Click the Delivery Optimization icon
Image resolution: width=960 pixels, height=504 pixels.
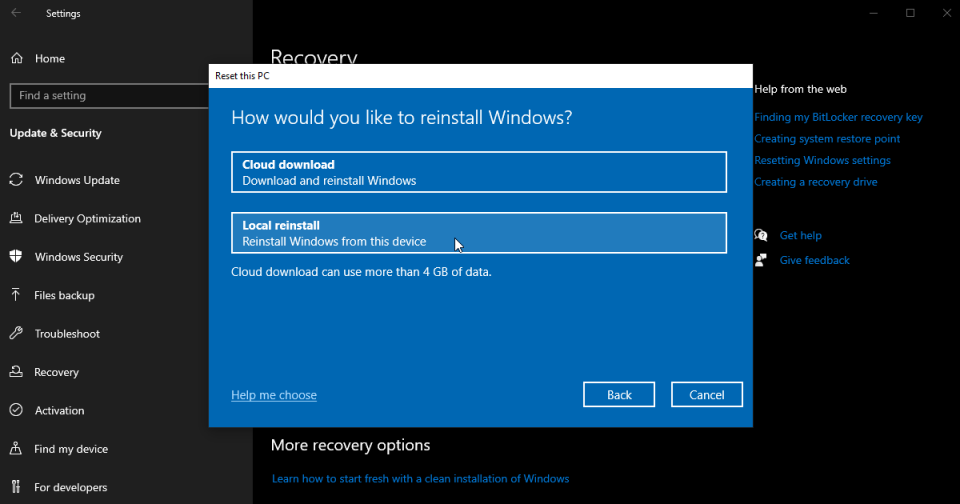click(17, 218)
